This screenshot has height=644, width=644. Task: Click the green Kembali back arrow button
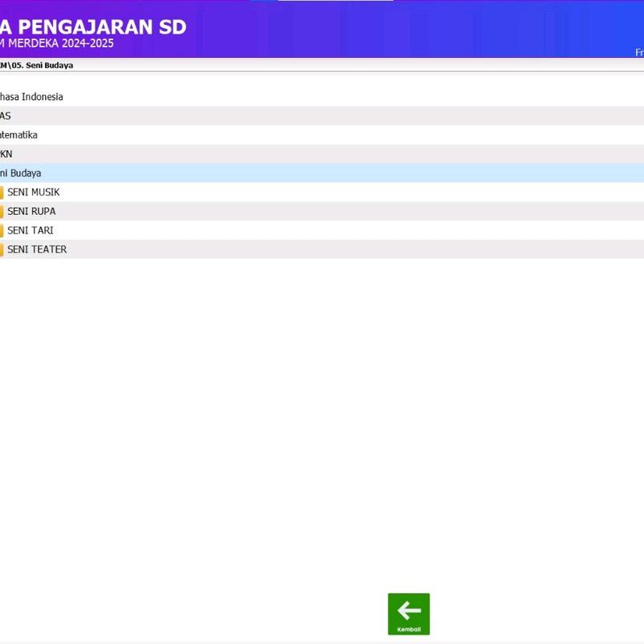coord(409,613)
